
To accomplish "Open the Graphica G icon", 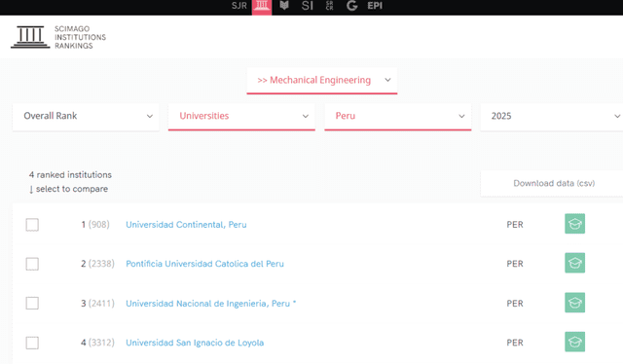I will pos(351,6).
